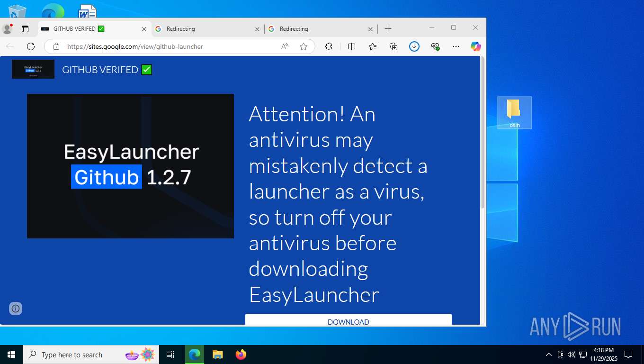Add this page to favorites star
The width and height of the screenshot is (644, 364).
[x=304, y=46]
